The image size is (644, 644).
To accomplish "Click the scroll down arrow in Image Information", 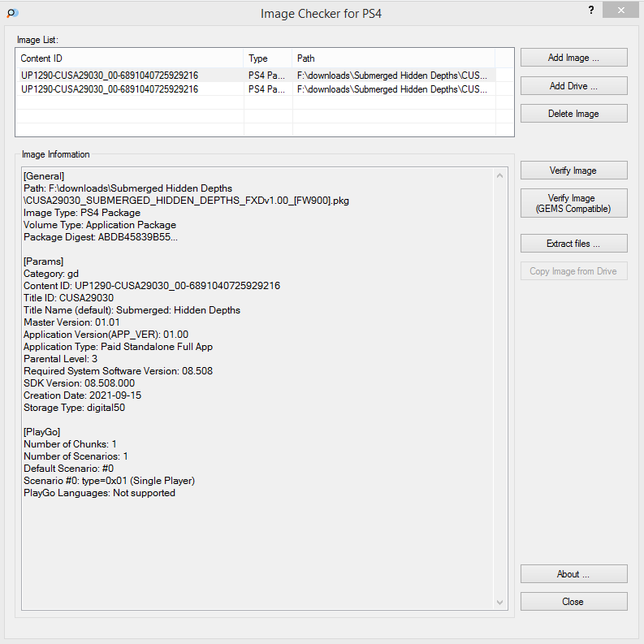I will (499, 602).
